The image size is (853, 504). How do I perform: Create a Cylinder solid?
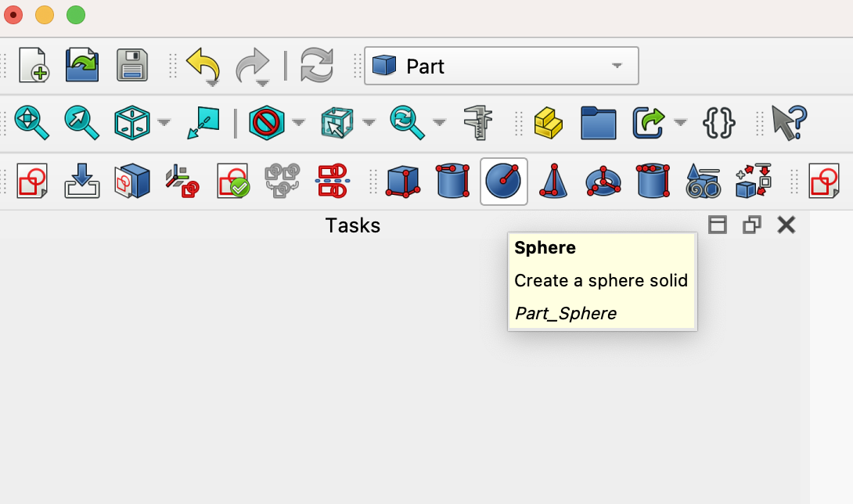pyautogui.click(x=453, y=182)
